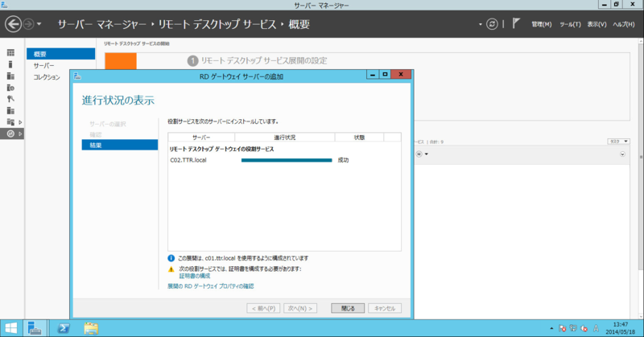Open the file services icon in sidebar
Screen dimensions: 644x337
[10, 122]
